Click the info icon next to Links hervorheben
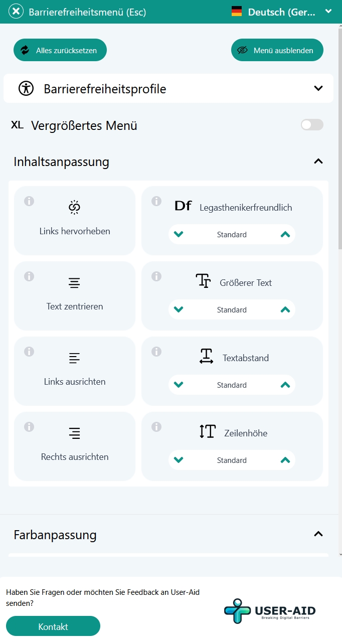342x644 pixels. tap(29, 201)
